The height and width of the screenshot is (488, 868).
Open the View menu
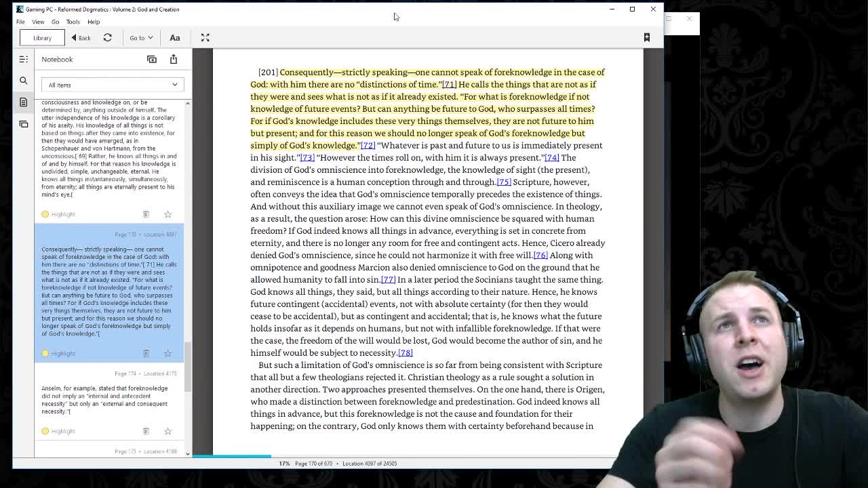coord(38,22)
